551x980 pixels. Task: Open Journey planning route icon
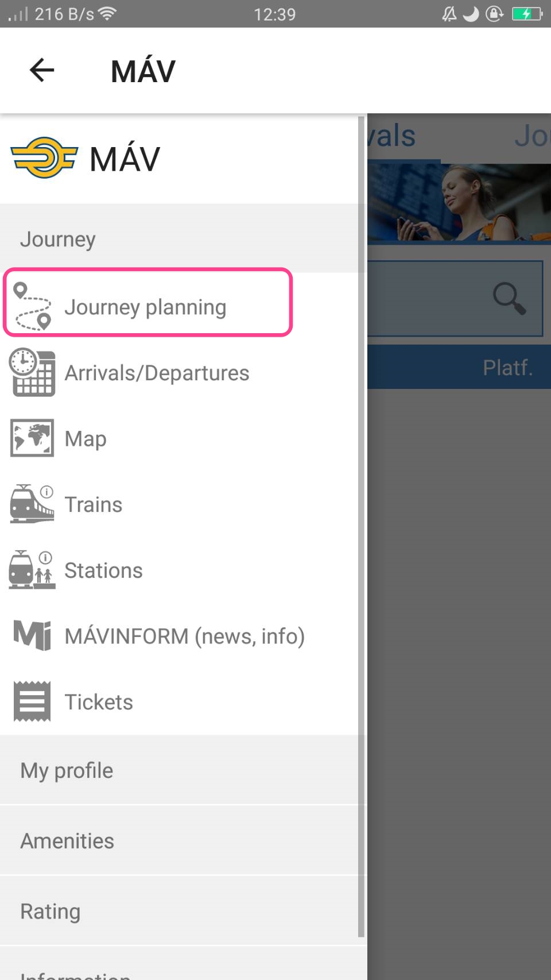coord(32,307)
